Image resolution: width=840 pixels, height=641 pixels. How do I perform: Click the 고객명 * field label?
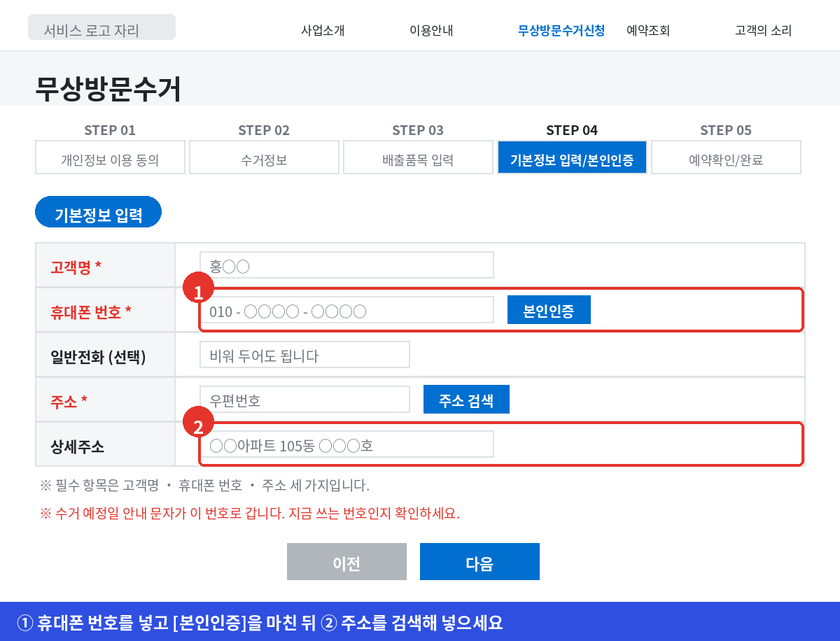[x=76, y=267]
